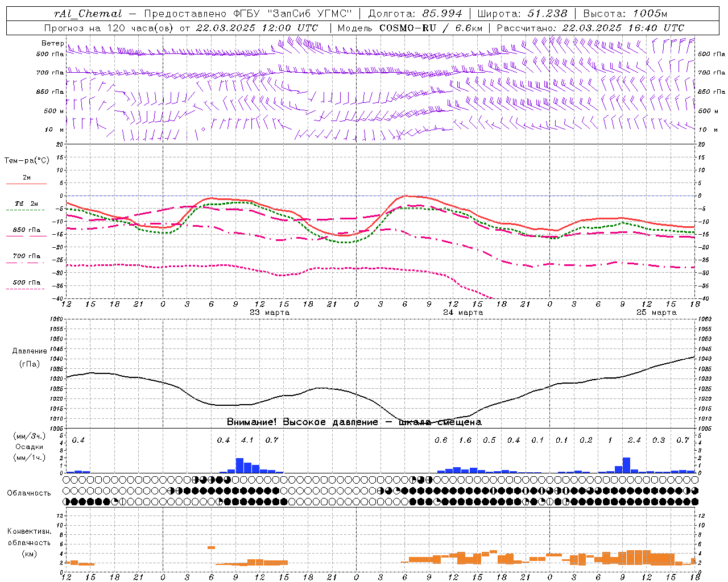Select the Осадки precipitation label
The height and width of the screenshot is (582, 728).
pos(30,447)
